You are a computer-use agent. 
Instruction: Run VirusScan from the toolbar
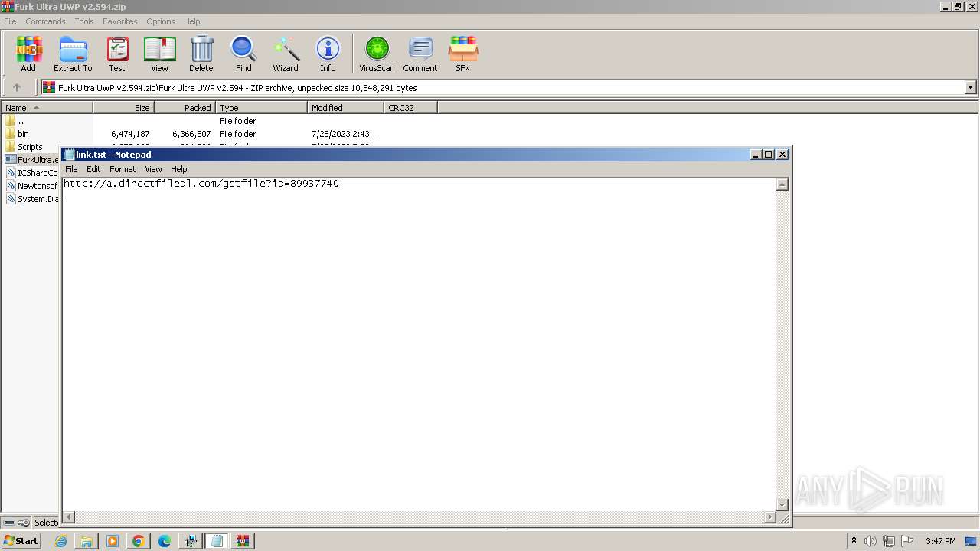(x=377, y=54)
